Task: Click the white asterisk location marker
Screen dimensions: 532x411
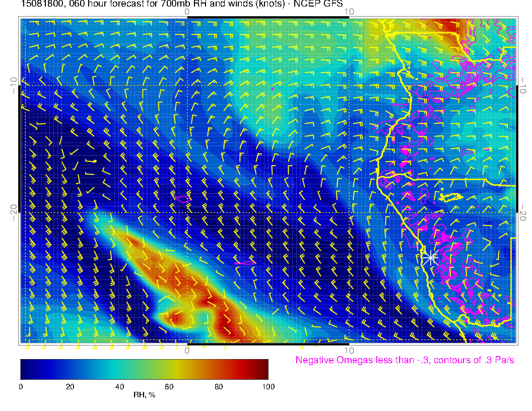Action: 430,258
